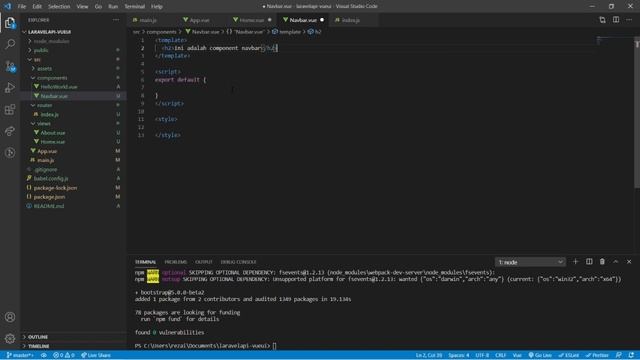Click Go Live in status bar
Image resolution: width=640 pixels, height=360 pixels.
coord(540,355)
